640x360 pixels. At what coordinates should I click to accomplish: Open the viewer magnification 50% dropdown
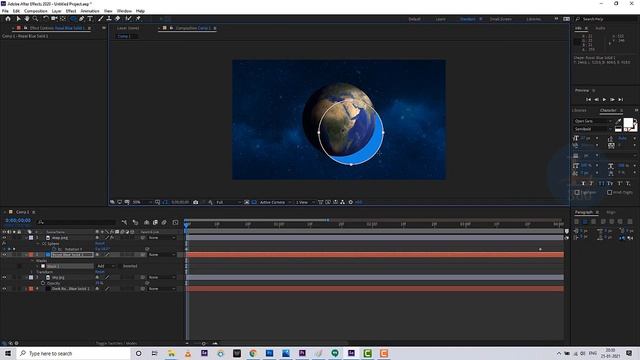coord(142,202)
